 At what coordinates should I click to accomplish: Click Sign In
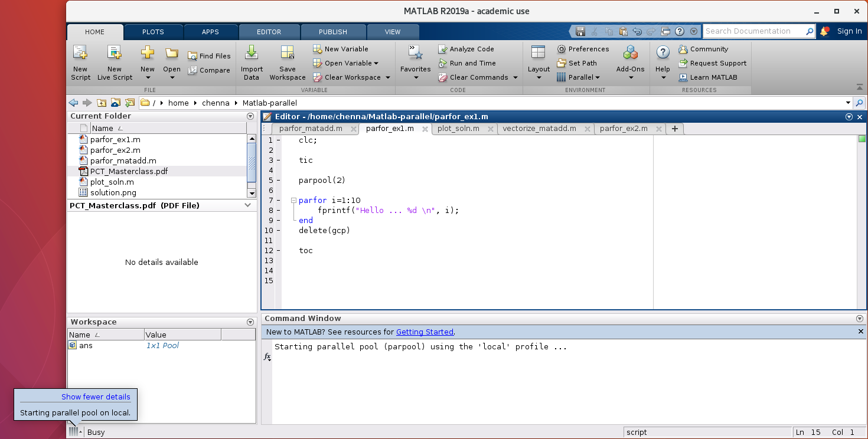(849, 31)
